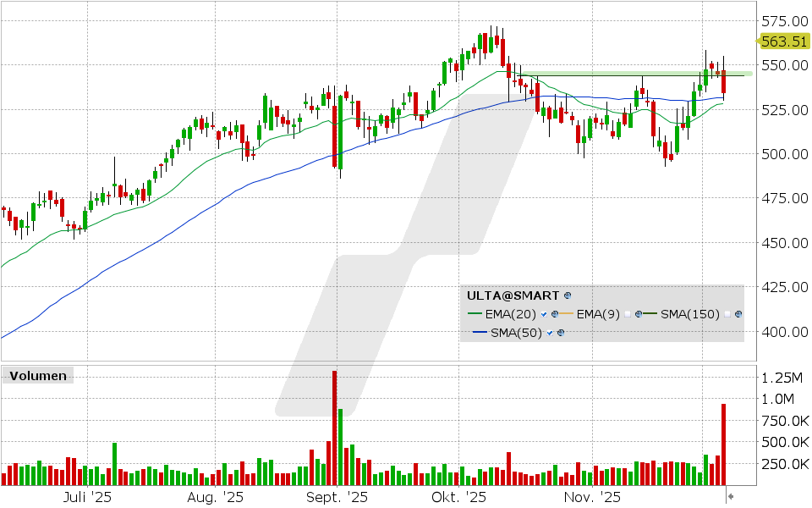Select the green EMA(20) line color sample
Viewport: 812px width, 508px height.
(475, 313)
